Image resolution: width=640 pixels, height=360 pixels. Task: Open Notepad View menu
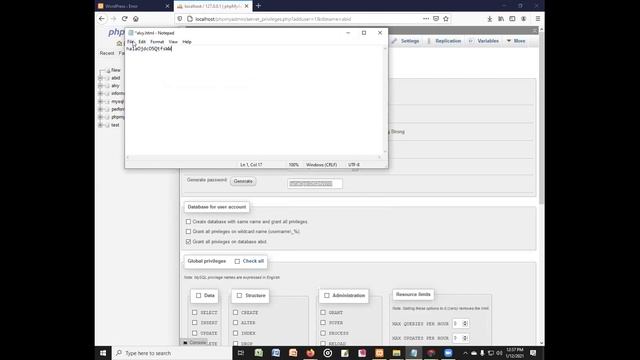[173, 42]
